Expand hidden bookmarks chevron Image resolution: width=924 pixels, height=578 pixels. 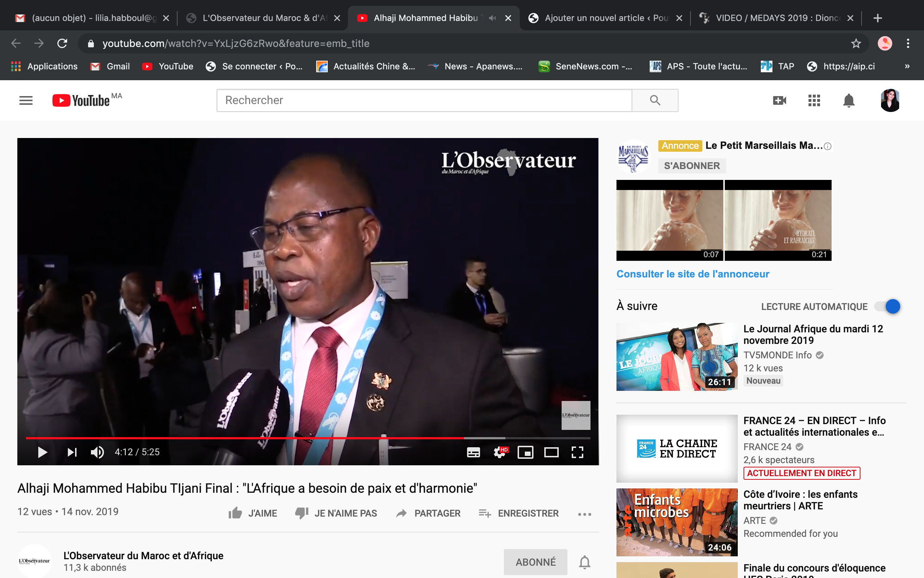[907, 66]
